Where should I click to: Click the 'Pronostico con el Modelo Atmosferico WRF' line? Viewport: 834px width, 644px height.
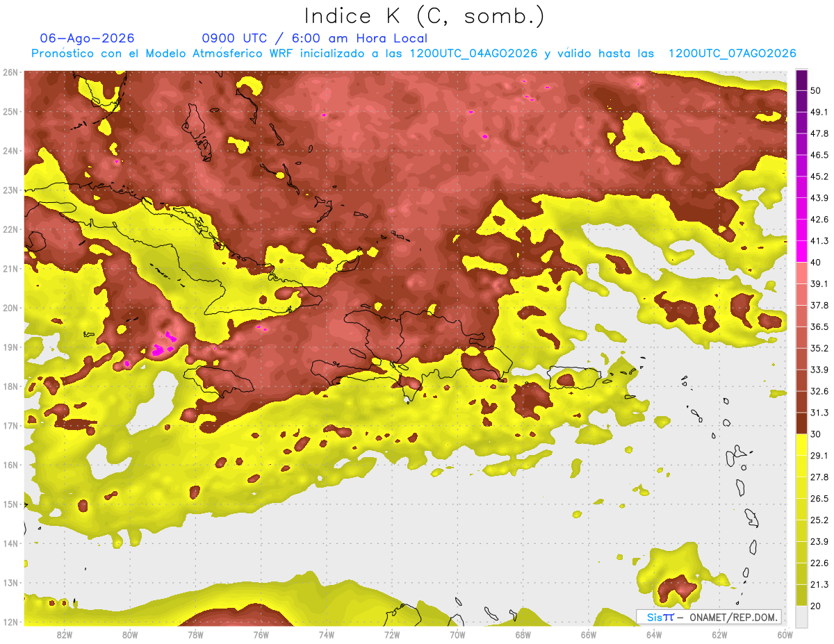coord(414,53)
